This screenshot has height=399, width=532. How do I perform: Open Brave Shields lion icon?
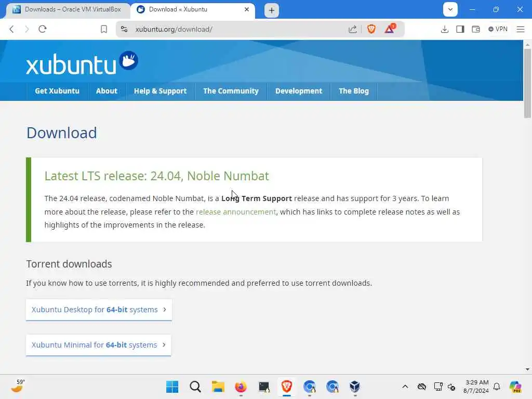(x=371, y=29)
